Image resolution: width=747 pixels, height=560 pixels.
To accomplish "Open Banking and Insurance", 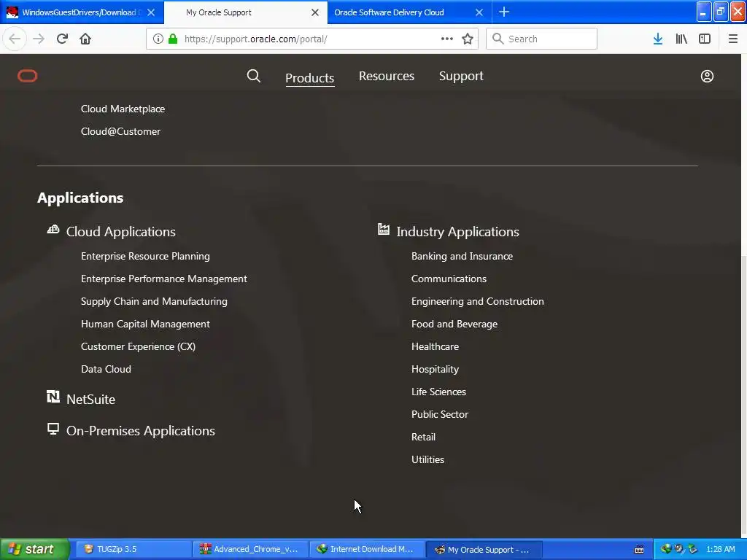I will tap(462, 256).
